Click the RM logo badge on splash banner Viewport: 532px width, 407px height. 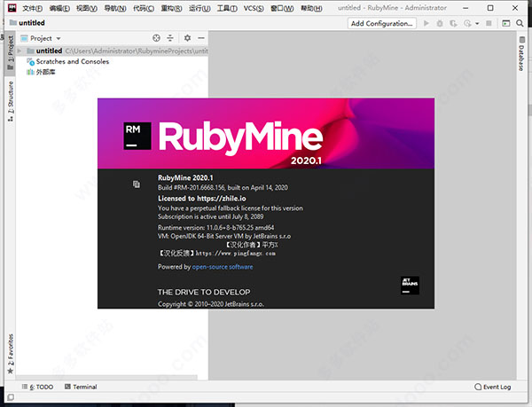point(137,136)
